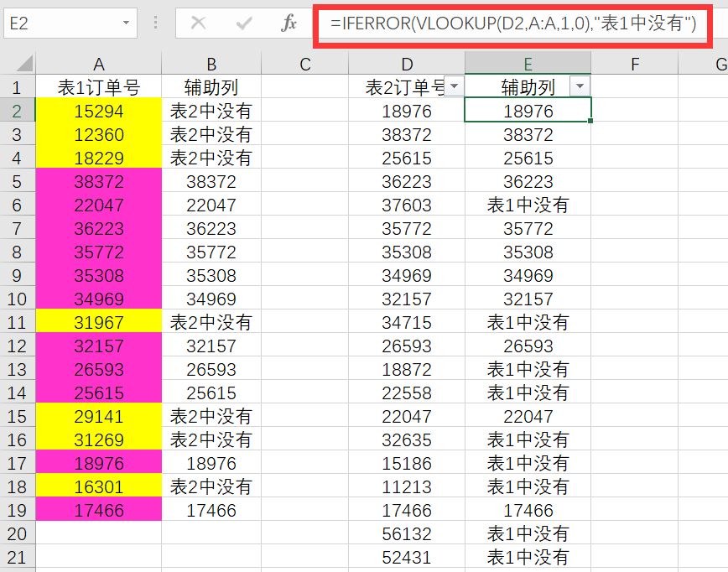Select row 2 header
Viewport: 728px width, 572px height.
tap(17, 111)
